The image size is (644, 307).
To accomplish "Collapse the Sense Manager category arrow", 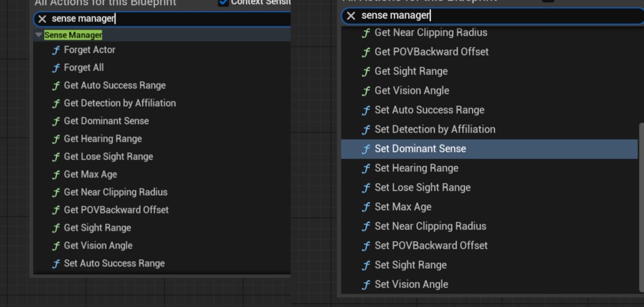I will (38, 35).
